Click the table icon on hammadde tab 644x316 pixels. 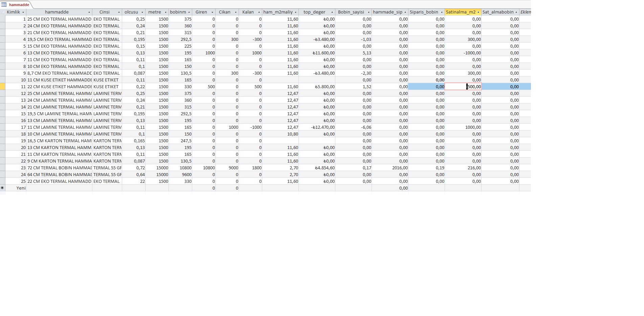[4, 5]
